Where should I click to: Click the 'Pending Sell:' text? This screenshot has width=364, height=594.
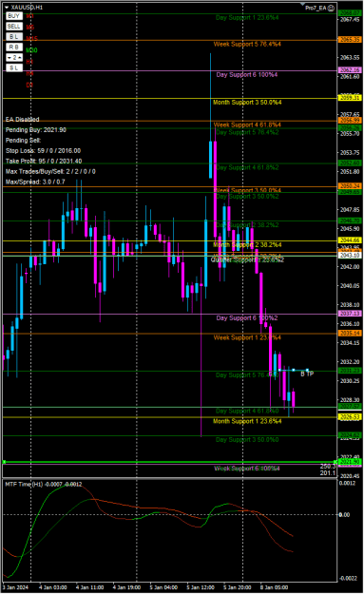click(x=23, y=140)
